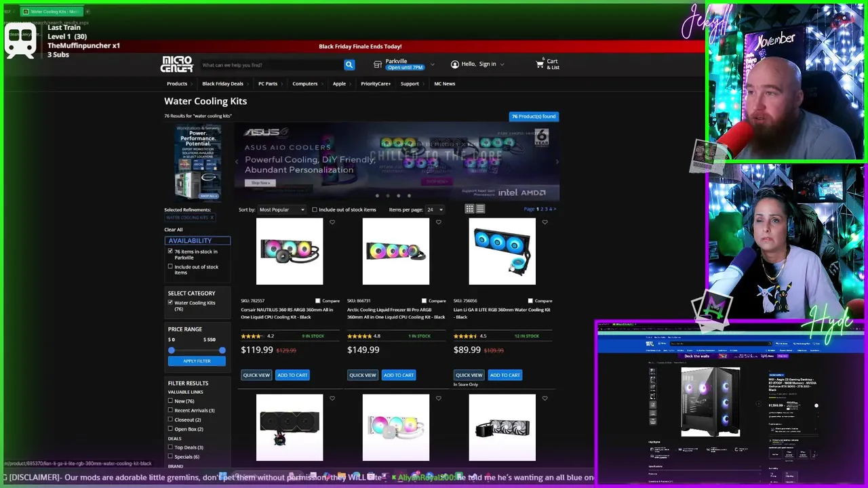Go to page 2 of results
868x488 pixels.
coord(542,209)
